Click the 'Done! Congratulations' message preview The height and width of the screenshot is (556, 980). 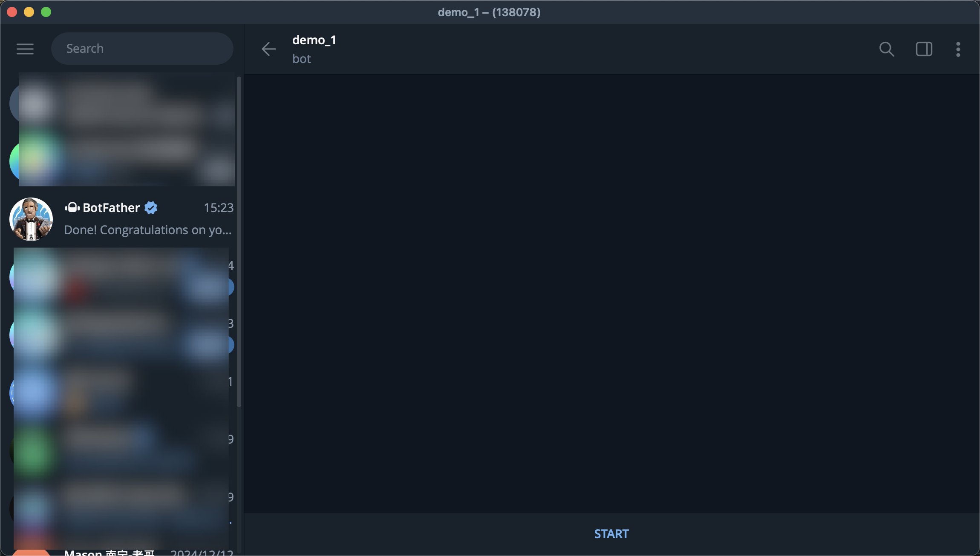pos(148,230)
